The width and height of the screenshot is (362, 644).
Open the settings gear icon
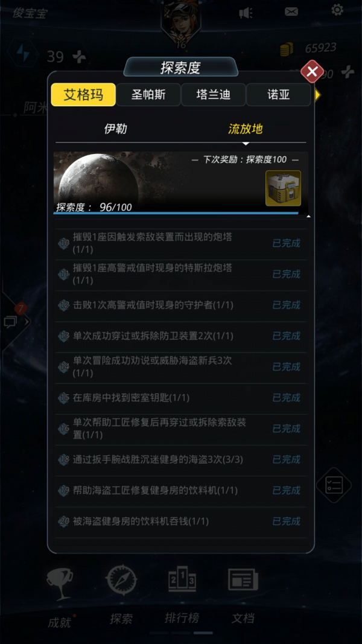tap(337, 10)
